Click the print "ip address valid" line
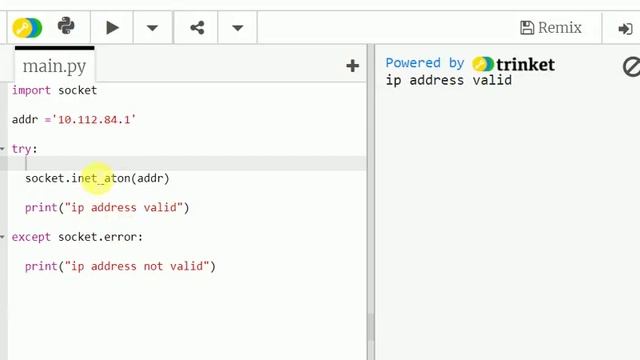 click(107, 208)
